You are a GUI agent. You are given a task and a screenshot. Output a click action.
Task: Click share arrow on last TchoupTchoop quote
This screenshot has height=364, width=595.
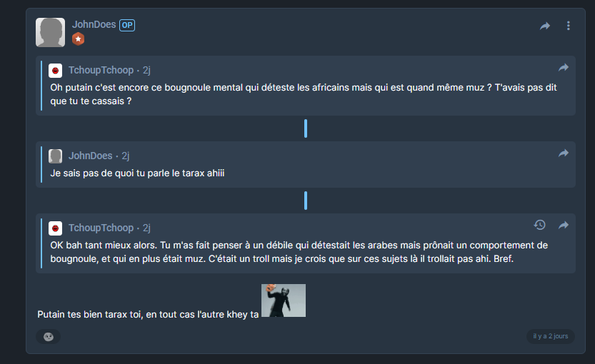click(564, 226)
